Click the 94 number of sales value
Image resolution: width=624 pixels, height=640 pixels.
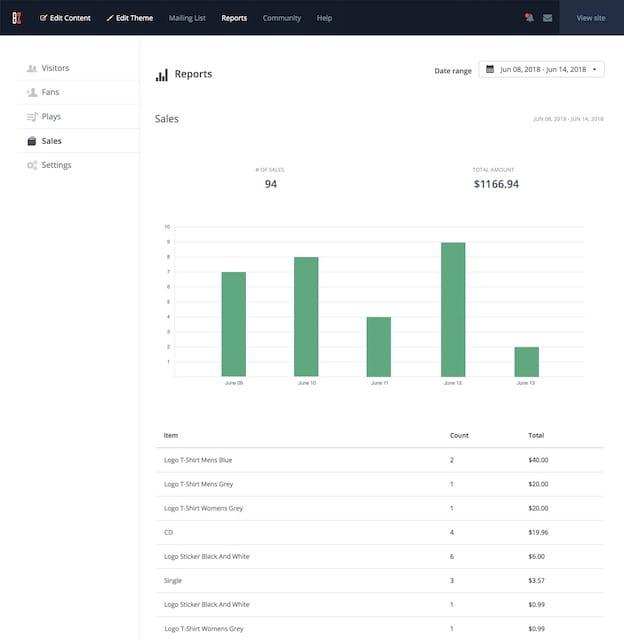(271, 184)
